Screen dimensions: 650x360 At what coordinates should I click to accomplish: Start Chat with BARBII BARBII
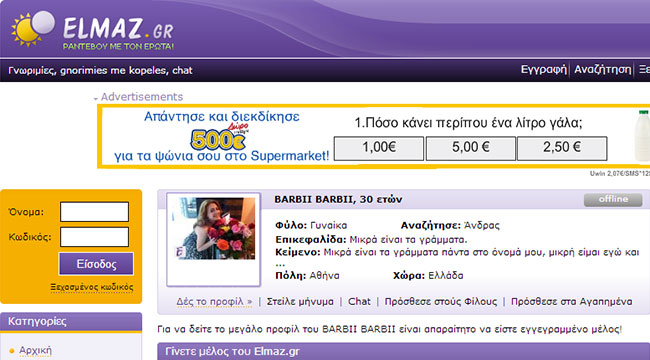point(359,302)
